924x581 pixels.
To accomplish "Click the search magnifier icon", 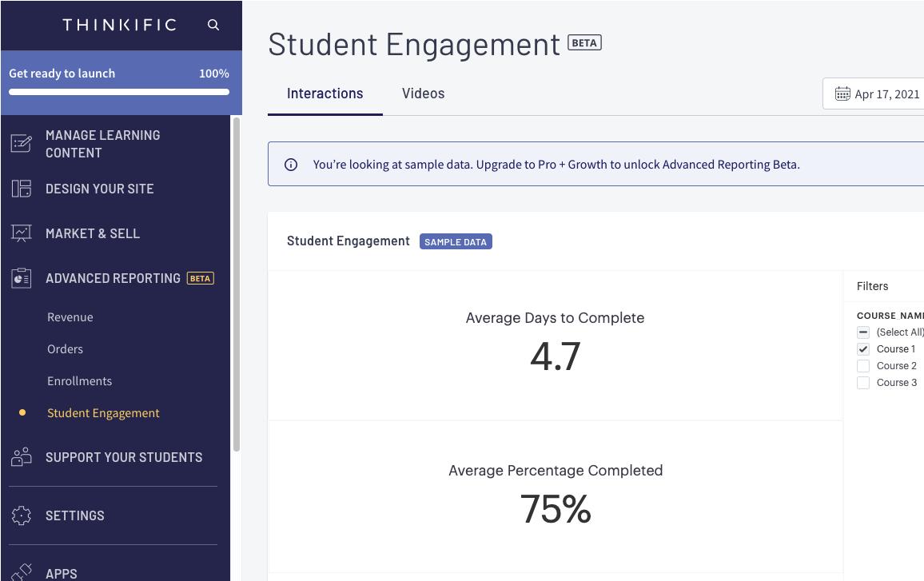I will click(213, 25).
